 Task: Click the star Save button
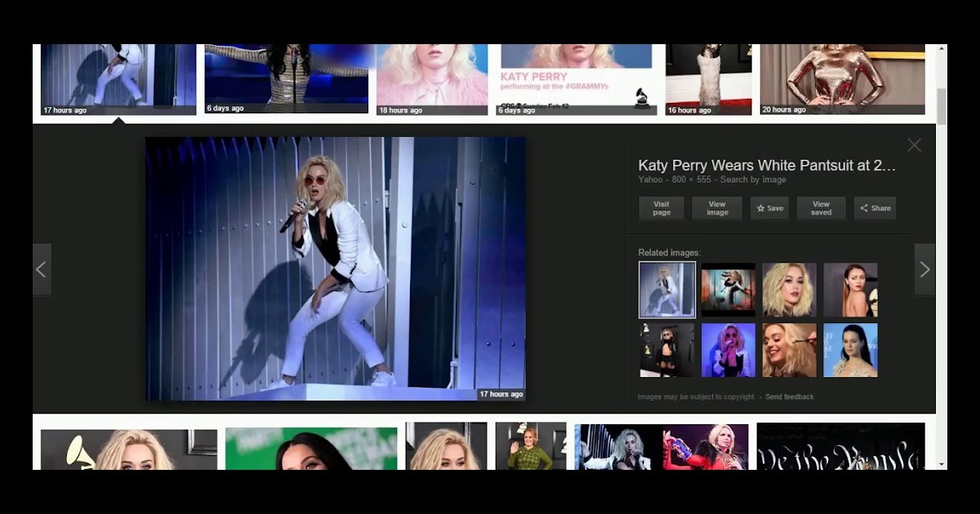click(x=769, y=208)
